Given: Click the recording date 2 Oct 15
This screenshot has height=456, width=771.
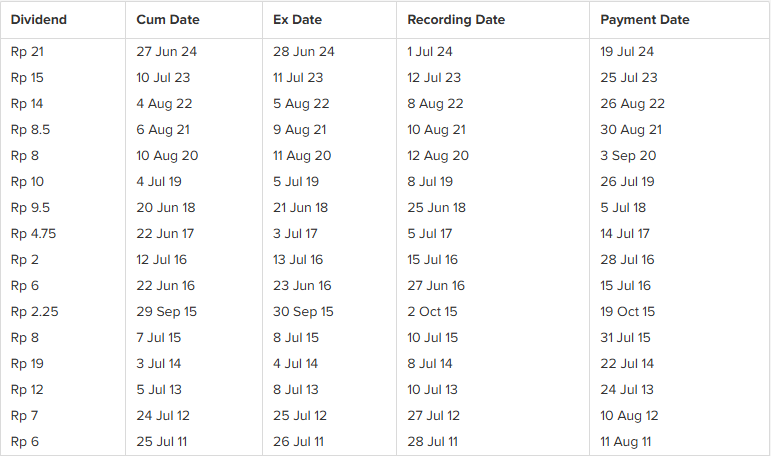Looking at the screenshot, I should click(432, 312).
